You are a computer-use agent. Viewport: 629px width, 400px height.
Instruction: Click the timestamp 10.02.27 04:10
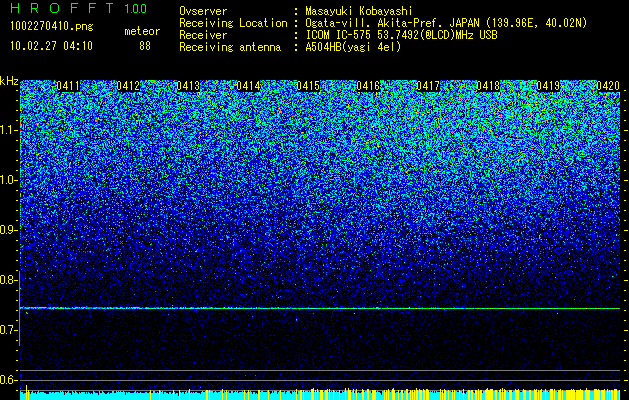coord(52,46)
